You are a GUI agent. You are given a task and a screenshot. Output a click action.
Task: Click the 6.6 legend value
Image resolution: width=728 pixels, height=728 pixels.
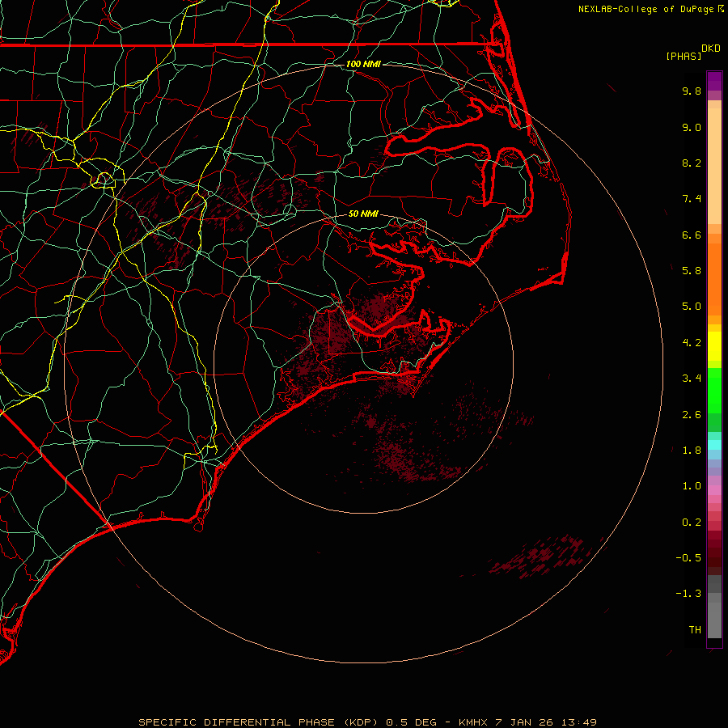click(692, 235)
